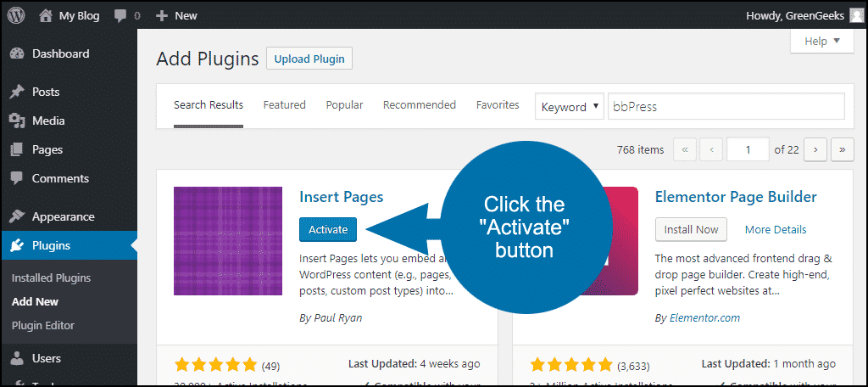
Task: Go to last page of results
Action: 843,149
